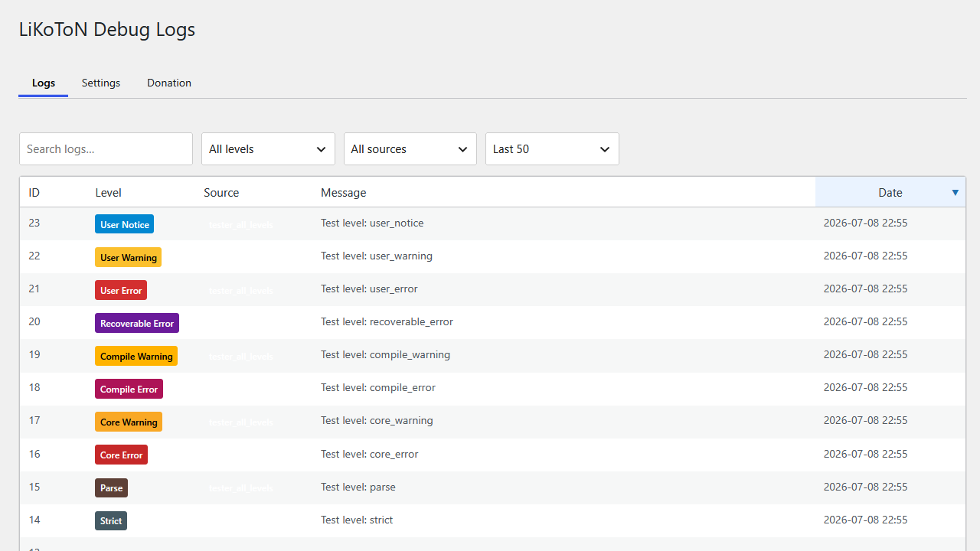Click the User Warning level badge
This screenshot has width=980, height=551.
129,257
